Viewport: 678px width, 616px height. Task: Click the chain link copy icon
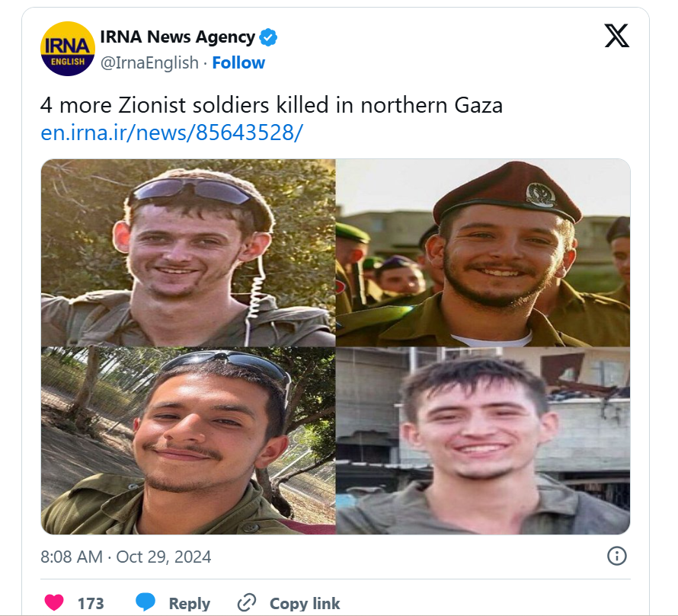click(x=247, y=602)
